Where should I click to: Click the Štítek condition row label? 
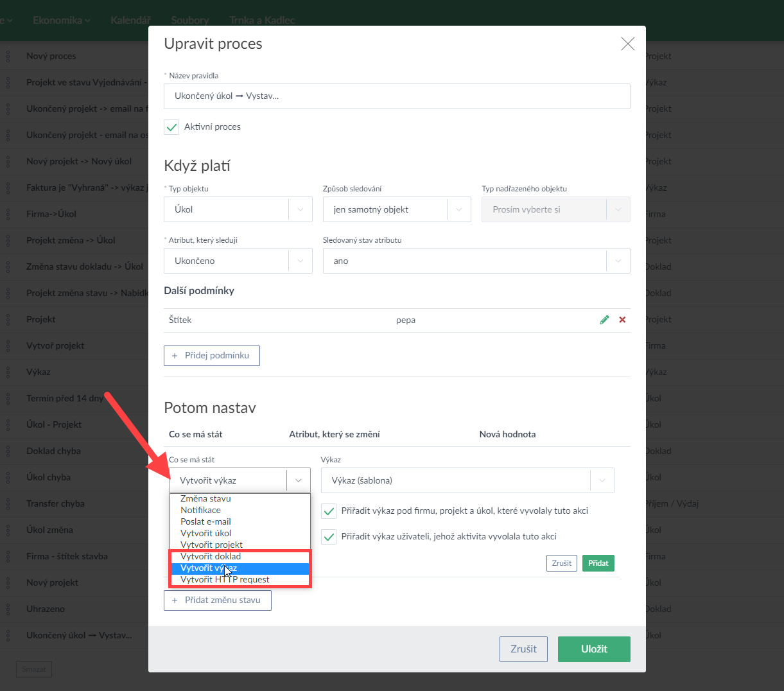click(x=180, y=320)
